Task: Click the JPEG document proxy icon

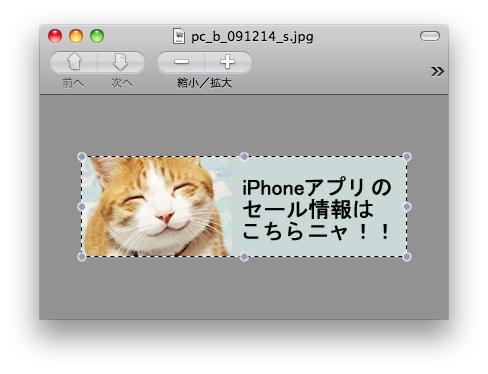Action: (179, 36)
